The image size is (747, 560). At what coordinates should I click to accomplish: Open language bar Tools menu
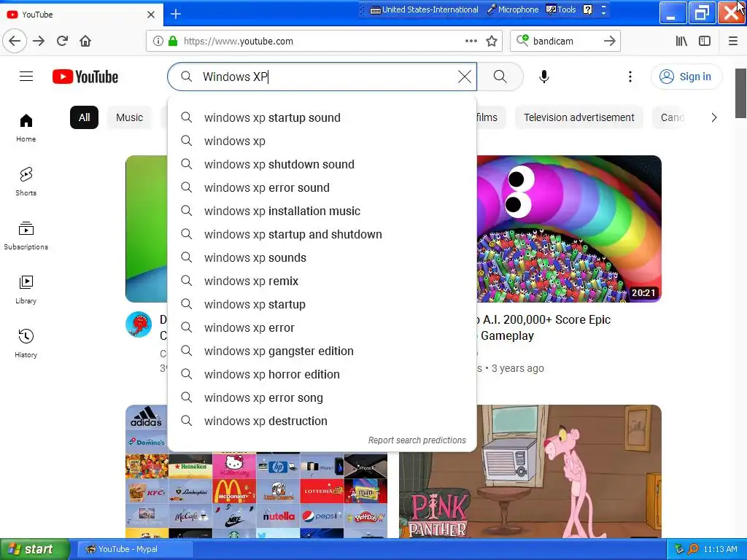click(561, 9)
